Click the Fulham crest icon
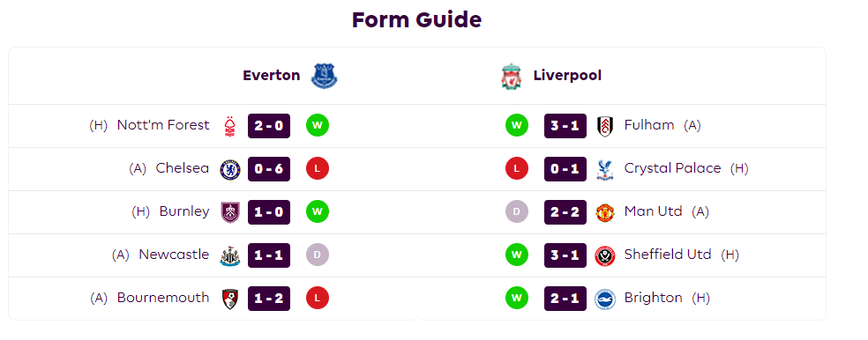Image resolution: width=868 pixels, height=340 pixels. click(x=605, y=126)
